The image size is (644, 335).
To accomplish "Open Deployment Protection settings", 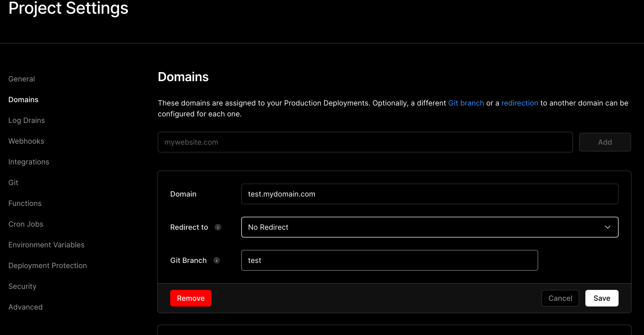I will tap(47, 265).
